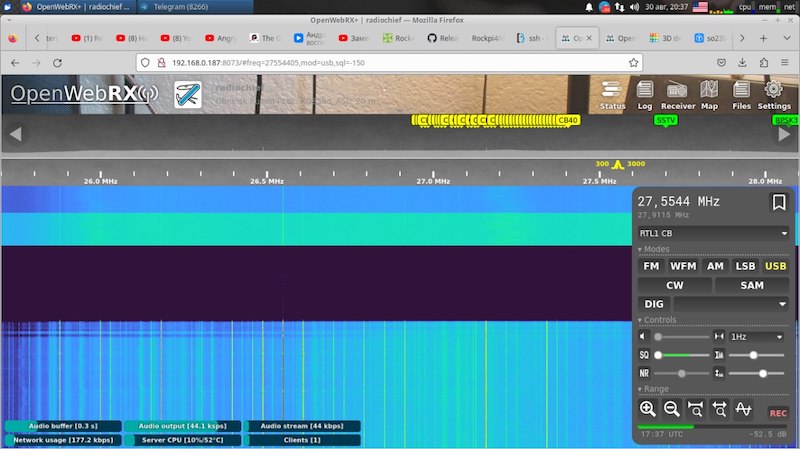Select the LSB modulation mode
This screenshot has height=449, width=800.
tap(744, 266)
